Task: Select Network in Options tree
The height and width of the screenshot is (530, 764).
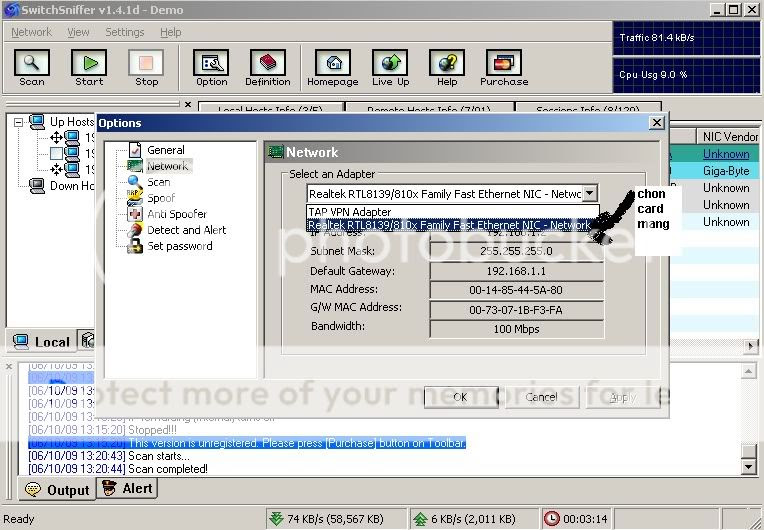Action: pos(168,166)
